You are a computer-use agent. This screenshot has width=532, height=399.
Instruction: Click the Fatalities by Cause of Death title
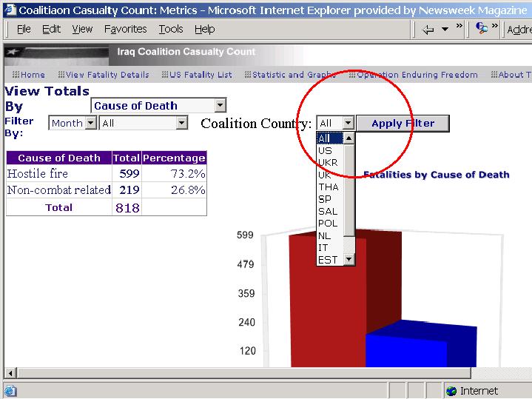coord(437,175)
